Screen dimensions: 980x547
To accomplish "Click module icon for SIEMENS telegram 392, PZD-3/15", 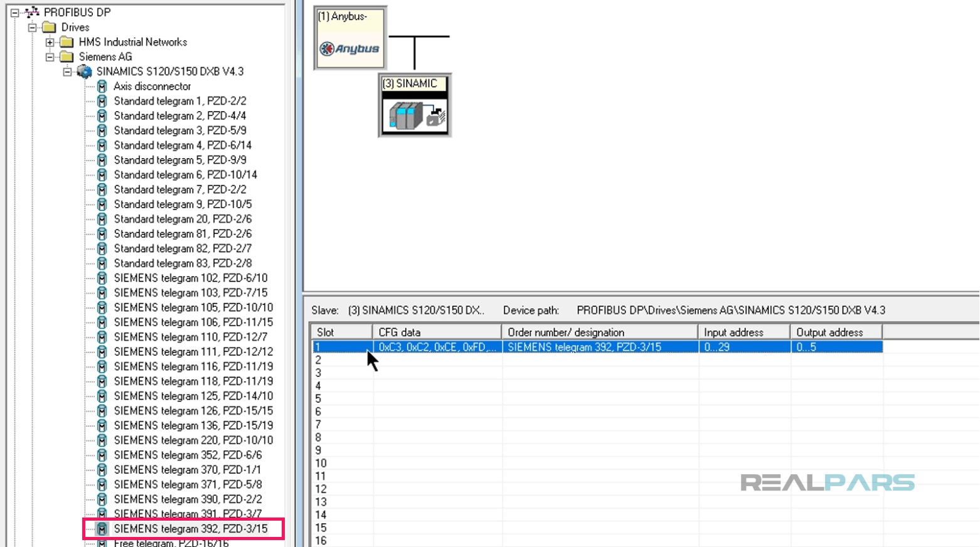I will click(x=102, y=529).
